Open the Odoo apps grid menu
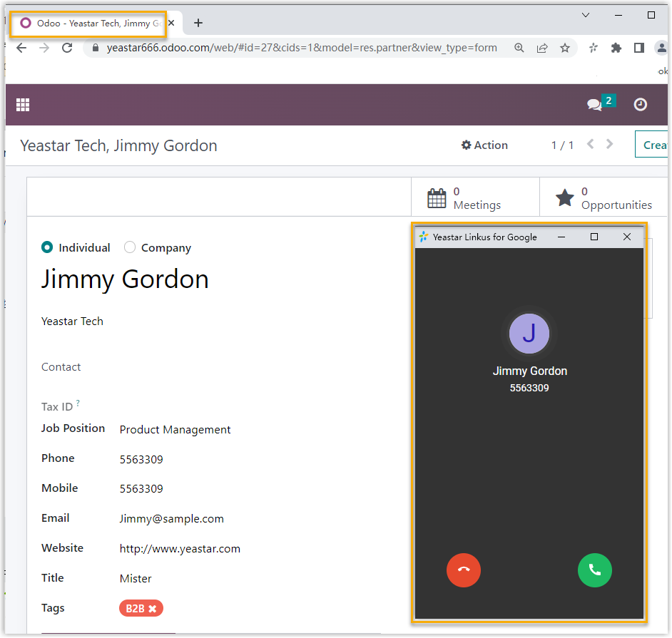Image resolution: width=672 pixels, height=638 pixels. tap(23, 105)
